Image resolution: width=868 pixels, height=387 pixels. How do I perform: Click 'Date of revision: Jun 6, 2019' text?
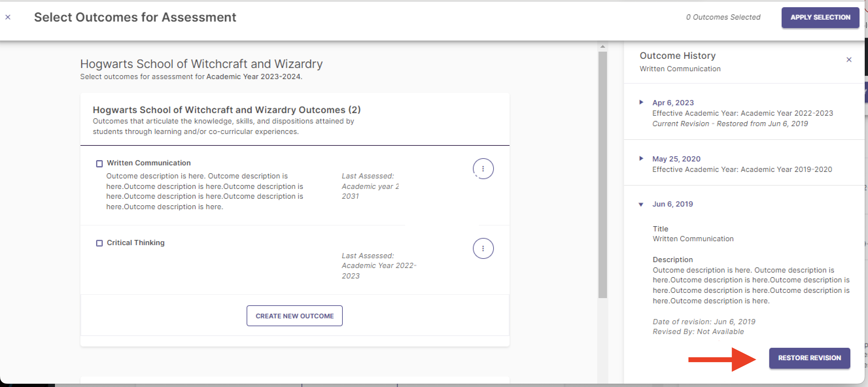point(703,322)
